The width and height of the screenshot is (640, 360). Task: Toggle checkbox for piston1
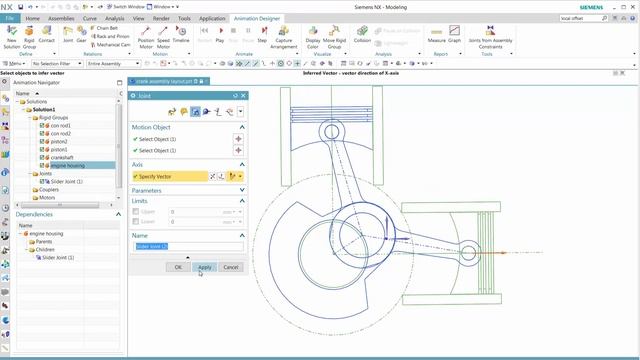point(42,149)
